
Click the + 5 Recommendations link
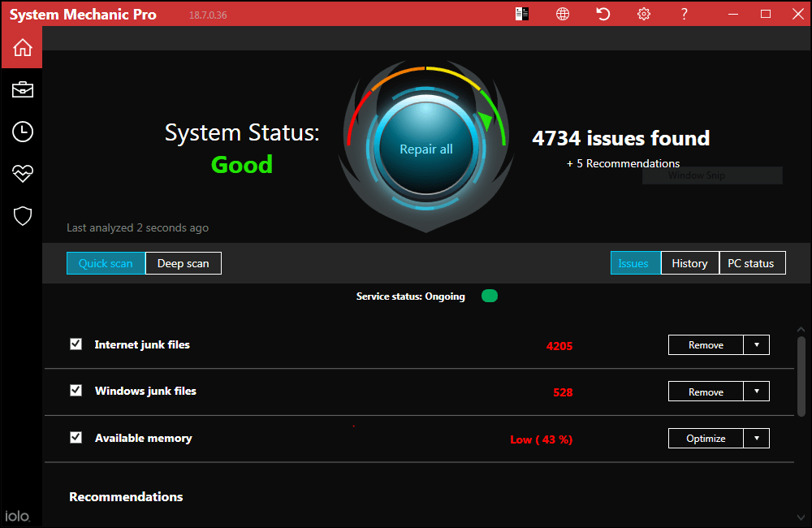623,164
